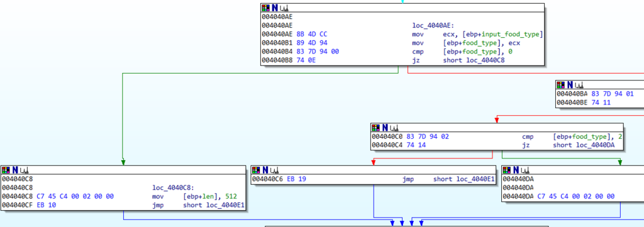Follow the 'short loc_4040DA' jump target
This screenshot has width=644, height=227.
click(x=584, y=145)
